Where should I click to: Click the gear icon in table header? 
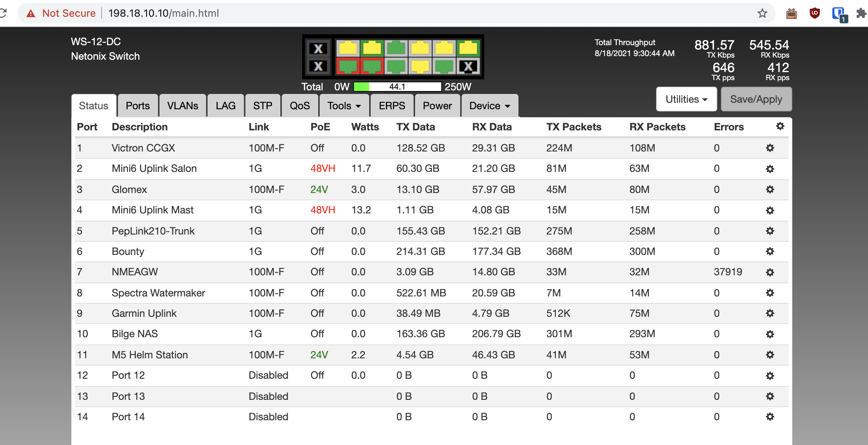pyautogui.click(x=780, y=126)
